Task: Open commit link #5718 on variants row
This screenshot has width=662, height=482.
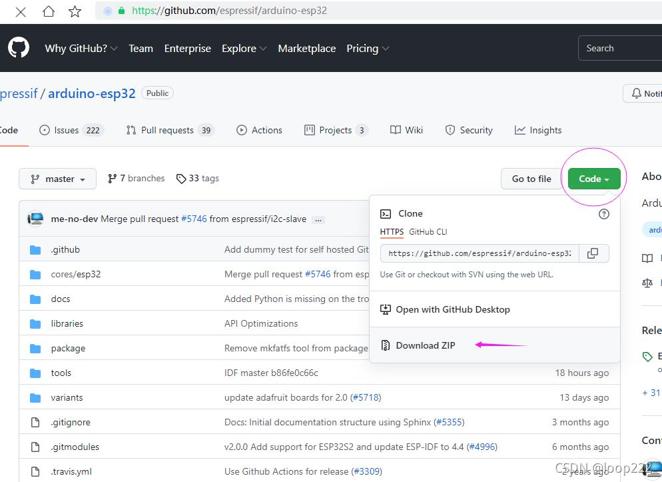Action: click(x=366, y=398)
